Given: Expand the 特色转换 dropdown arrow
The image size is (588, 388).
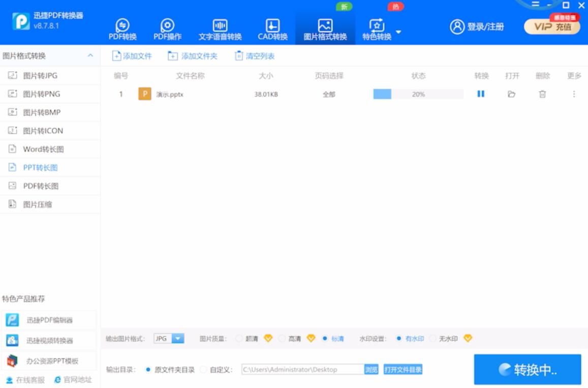Looking at the screenshot, I should (398, 32).
